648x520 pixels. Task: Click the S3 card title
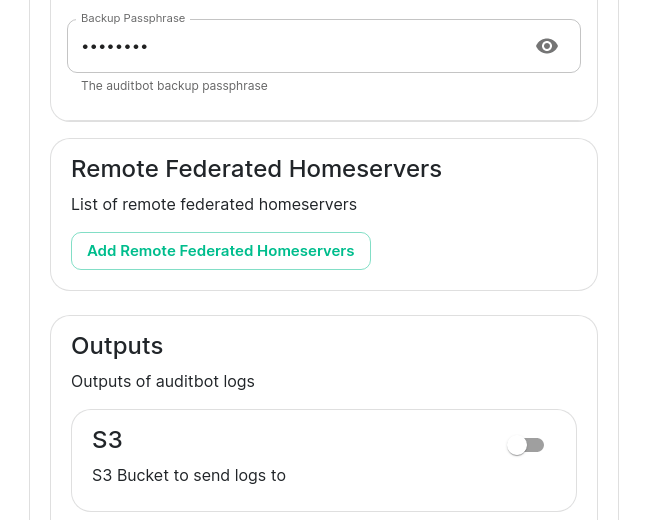click(x=107, y=440)
